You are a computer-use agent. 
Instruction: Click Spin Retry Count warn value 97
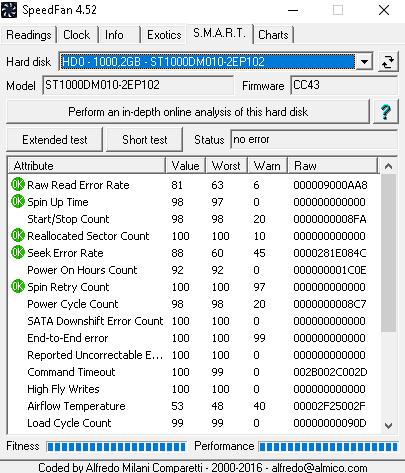click(259, 287)
